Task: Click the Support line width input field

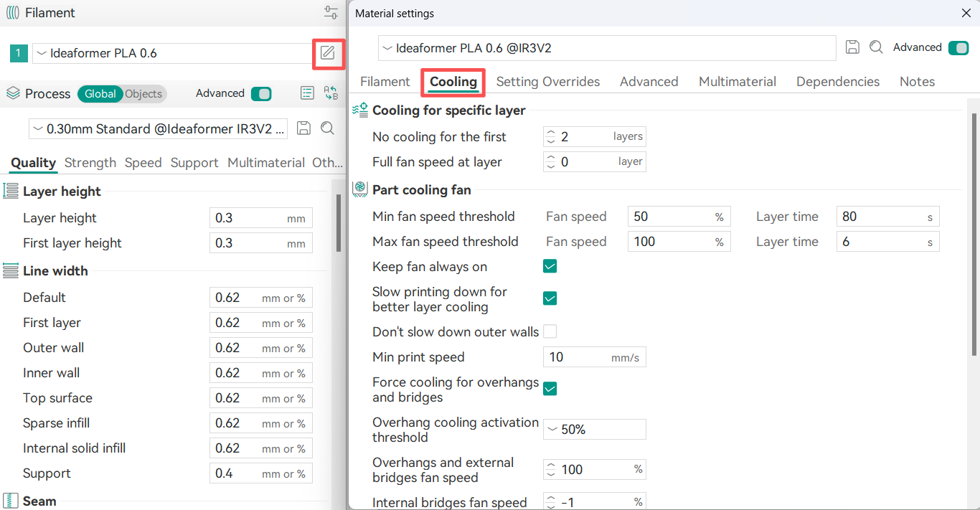Action: (261, 473)
